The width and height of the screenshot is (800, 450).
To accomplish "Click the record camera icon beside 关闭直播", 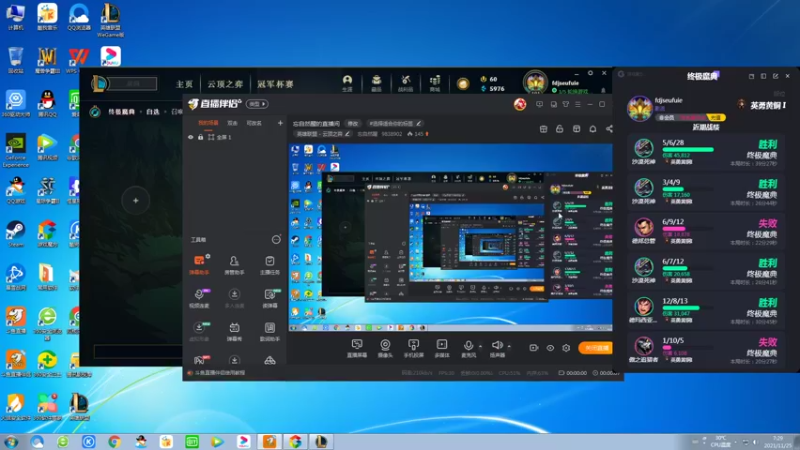I will point(534,347).
